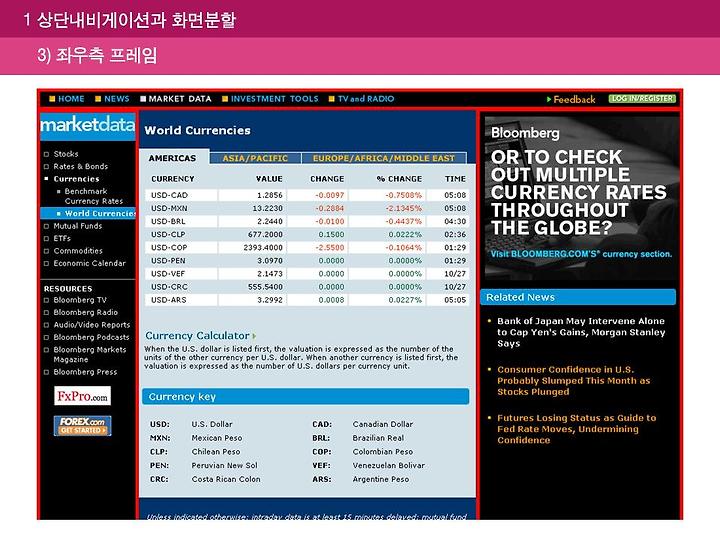Open Benchmark Currency Rates sub-item

[x=93, y=196]
